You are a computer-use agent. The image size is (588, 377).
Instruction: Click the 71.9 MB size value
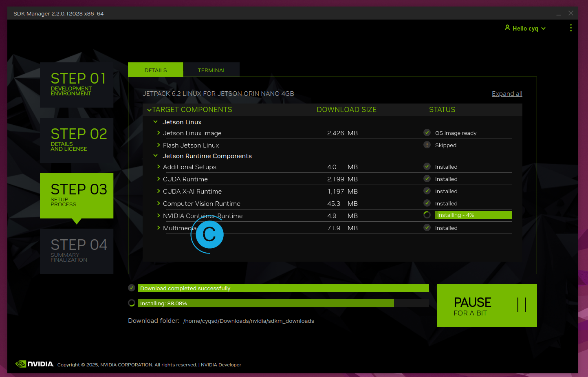click(x=342, y=228)
